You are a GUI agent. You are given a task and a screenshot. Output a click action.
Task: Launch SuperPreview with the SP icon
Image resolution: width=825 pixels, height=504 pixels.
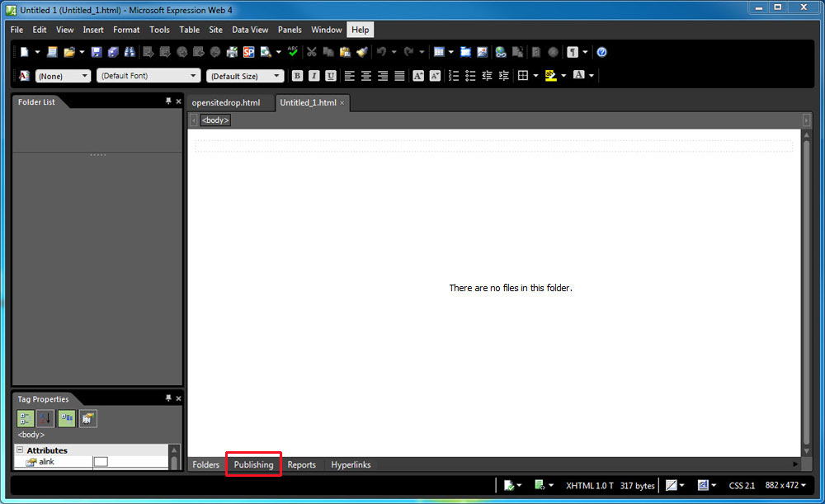pyautogui.click(x=249, y=52)
